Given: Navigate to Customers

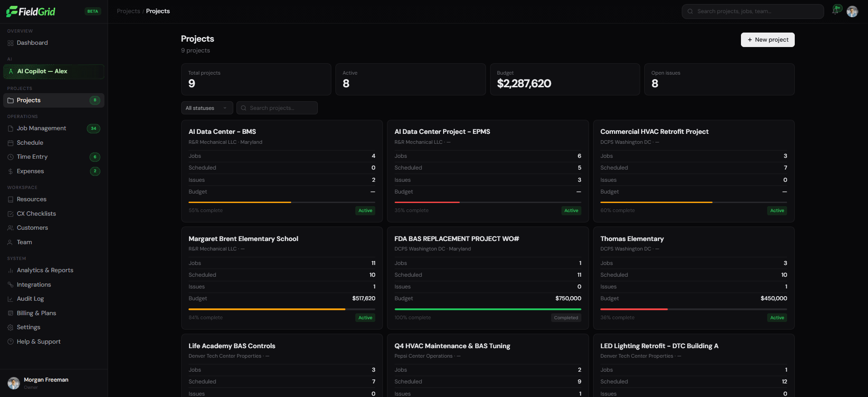Looking at the screenshot, I should pyautogui.click(x=54, y=228).
